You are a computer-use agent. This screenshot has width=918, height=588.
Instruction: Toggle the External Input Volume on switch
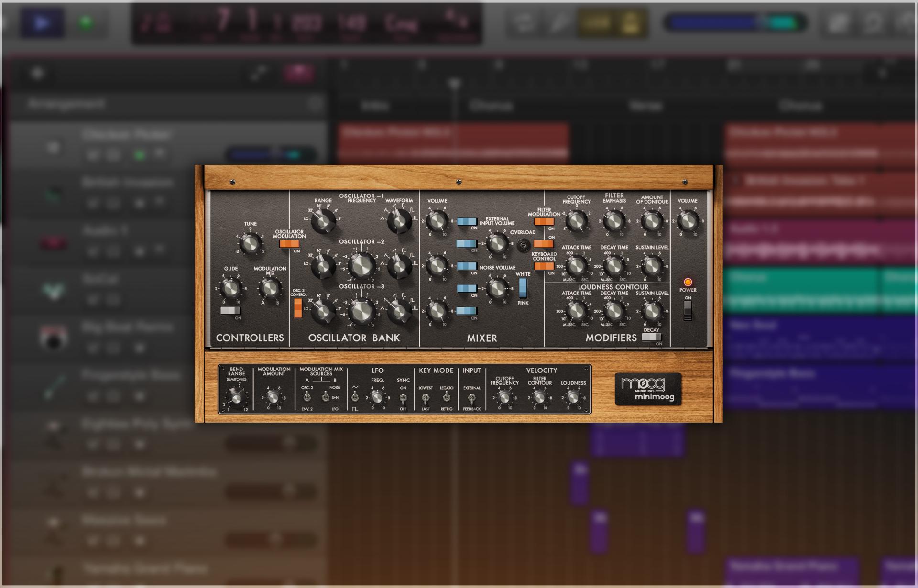tap(467, 244)
